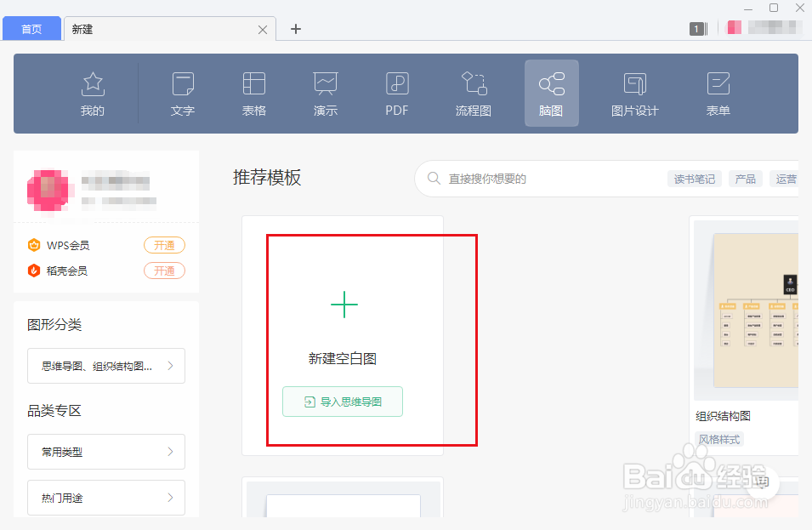Select the 文字 document type icon
This screenshot has width=812, height=530.
coord(183,92)
